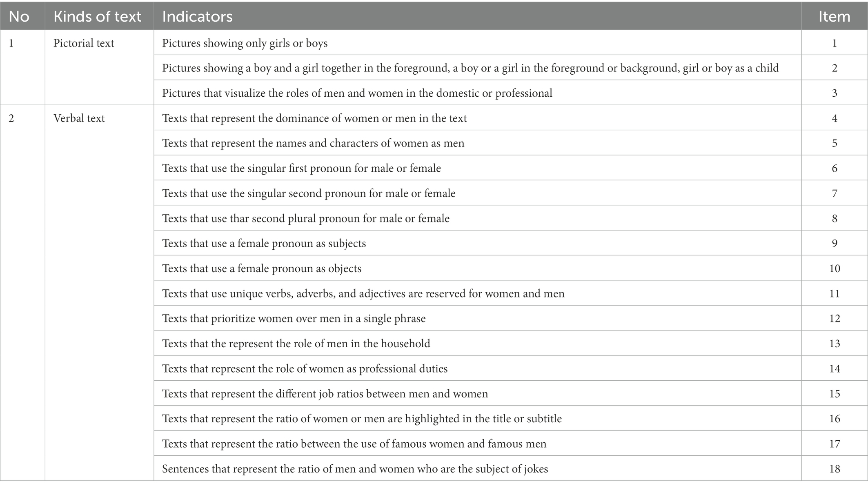Click the 'Item' column header
Viewport: 868px width, 488px height.
(x=835, y=16)
